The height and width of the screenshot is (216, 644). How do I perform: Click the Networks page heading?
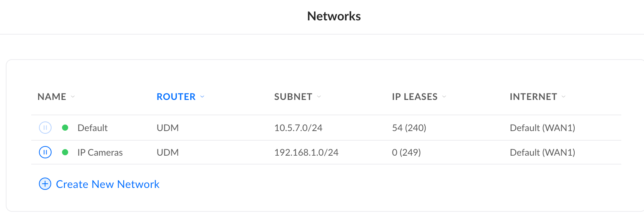334,16
